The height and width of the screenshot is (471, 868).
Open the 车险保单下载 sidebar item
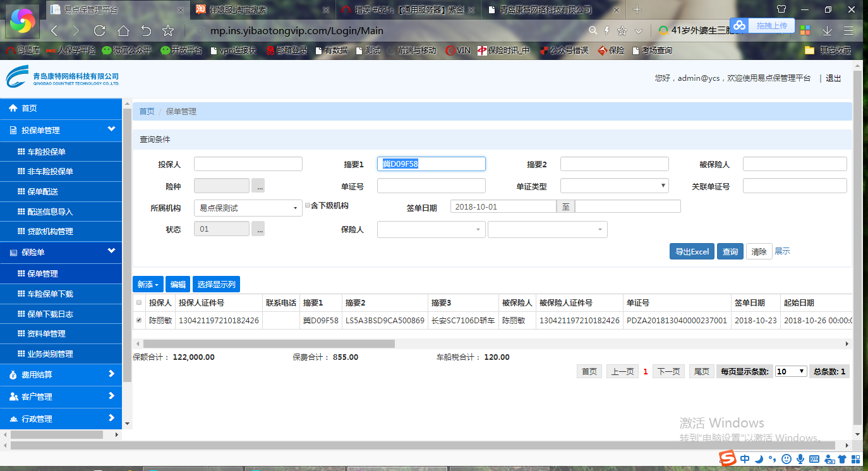point(61,294)
